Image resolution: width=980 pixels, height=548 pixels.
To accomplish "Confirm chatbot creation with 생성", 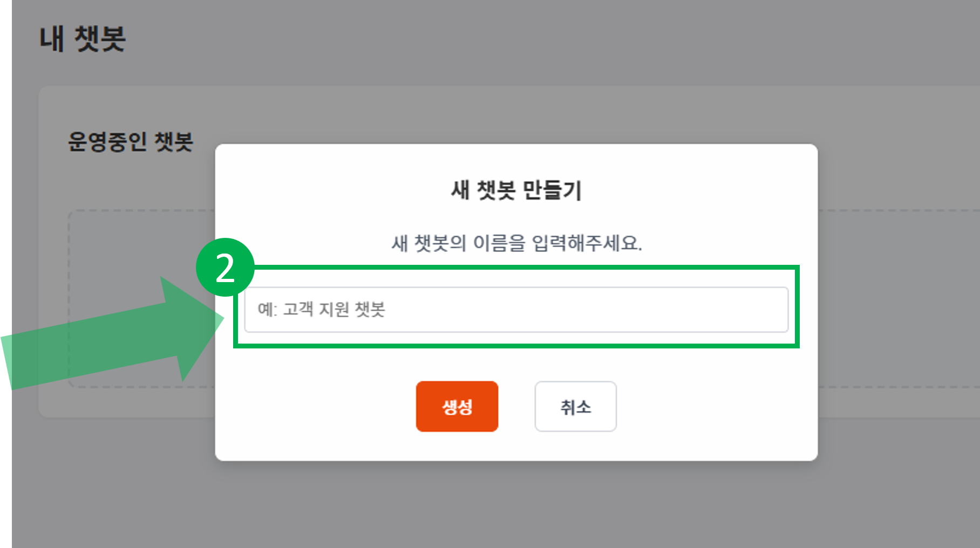I will point(457,407).
